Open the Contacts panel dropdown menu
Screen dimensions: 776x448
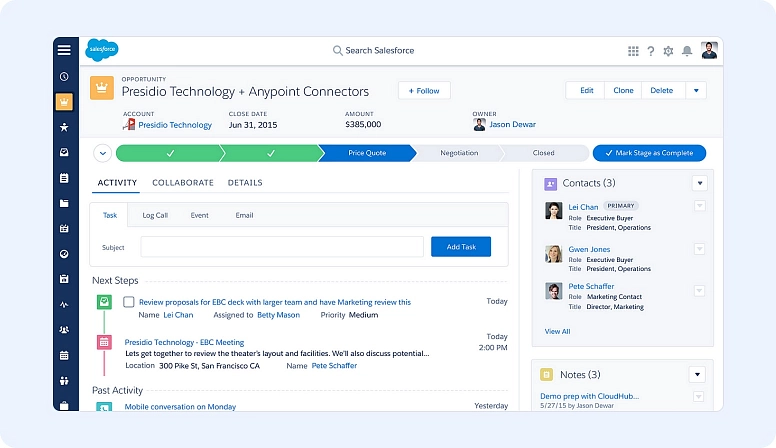click(x=699, y=183)
